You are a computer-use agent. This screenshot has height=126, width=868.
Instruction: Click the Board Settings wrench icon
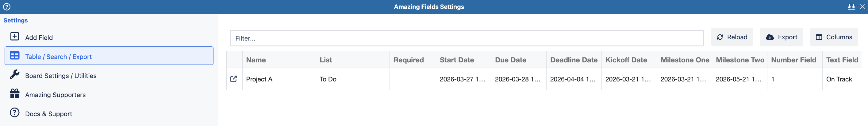(14, 75)
